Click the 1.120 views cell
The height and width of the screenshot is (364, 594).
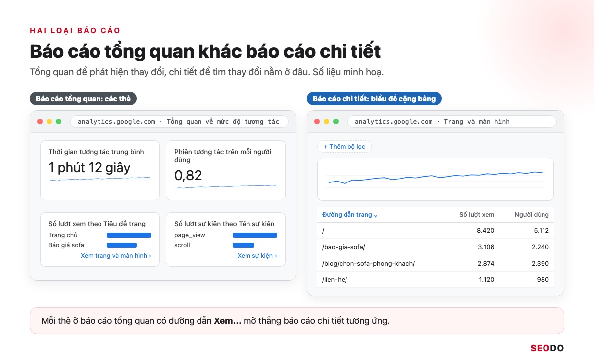point(486,279)
